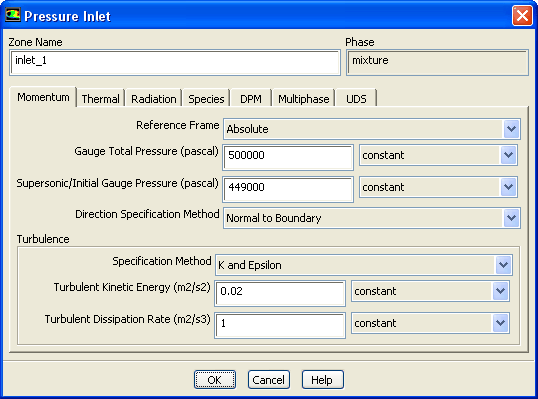
Task: Click the Direction Specification Method label
Action: coord(147,214)
